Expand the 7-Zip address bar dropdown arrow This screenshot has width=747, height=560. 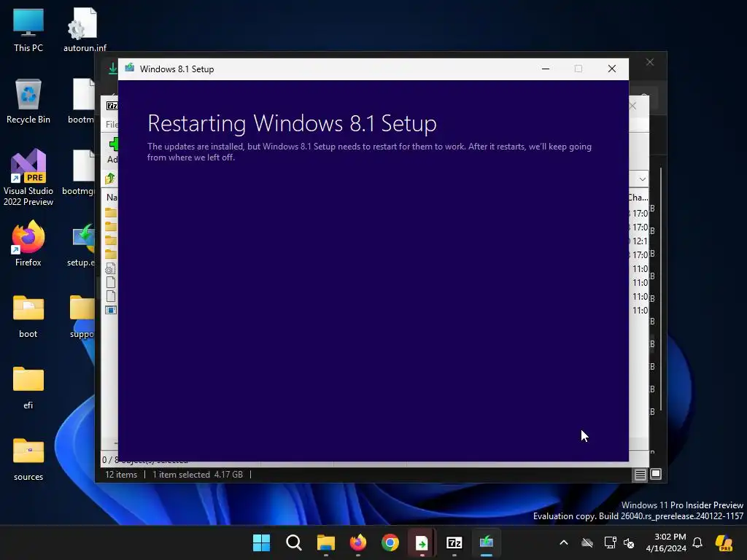pyautogui.click(x=642, y=179)
